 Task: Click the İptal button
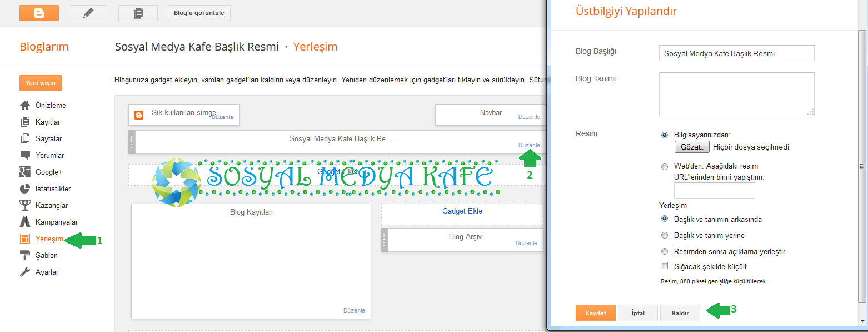pos(638,313)
